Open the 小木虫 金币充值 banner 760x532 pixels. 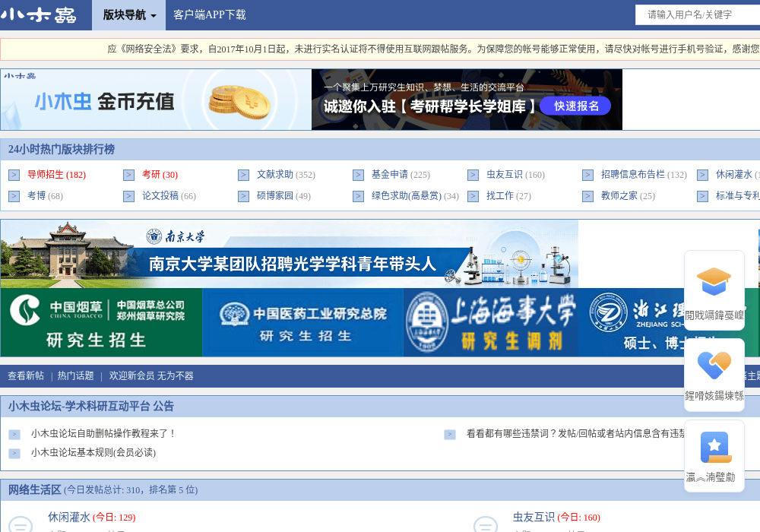click(156, 100)
